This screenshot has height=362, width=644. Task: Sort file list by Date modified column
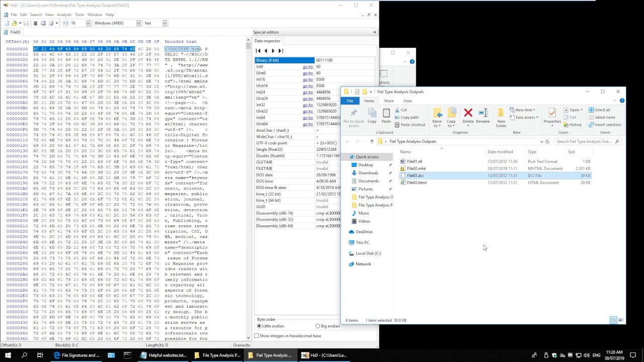(x=500, y=152)
